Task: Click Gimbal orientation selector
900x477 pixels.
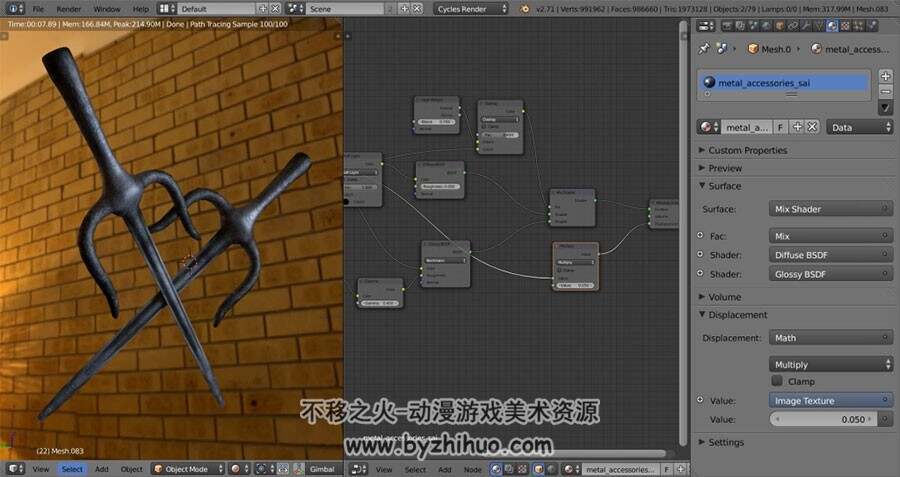Action: coord(322,470)
